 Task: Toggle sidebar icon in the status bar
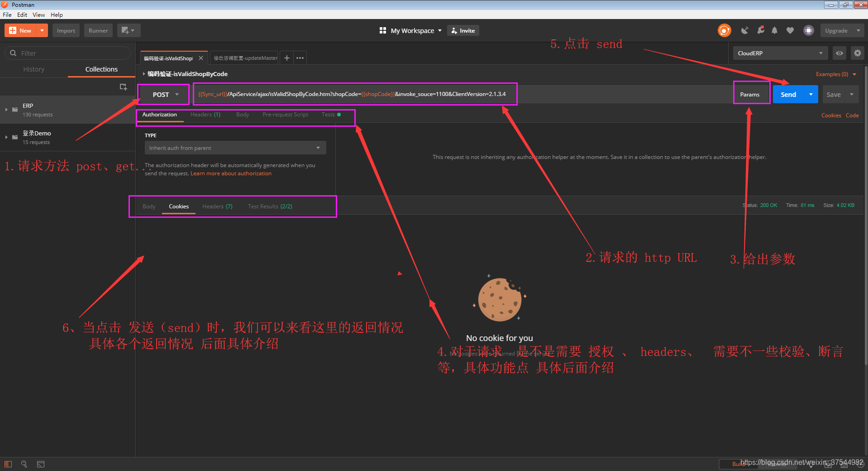pos(8,464)
